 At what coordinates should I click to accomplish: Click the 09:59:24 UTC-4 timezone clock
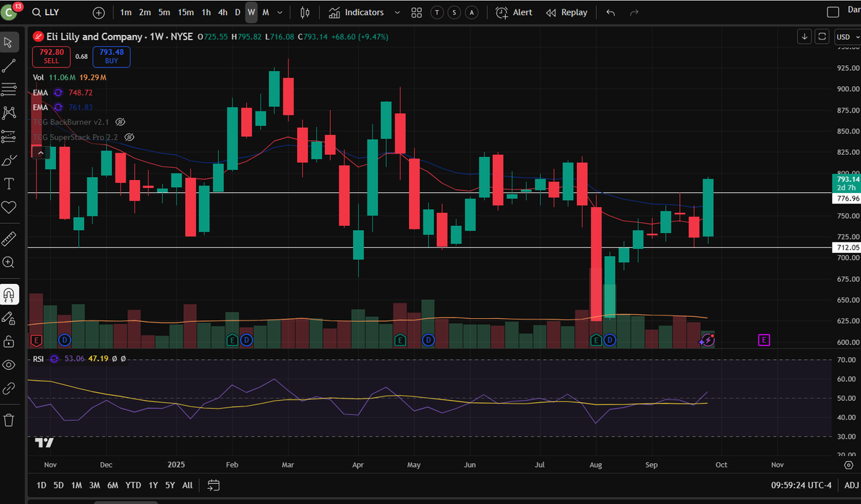(800, 485)
